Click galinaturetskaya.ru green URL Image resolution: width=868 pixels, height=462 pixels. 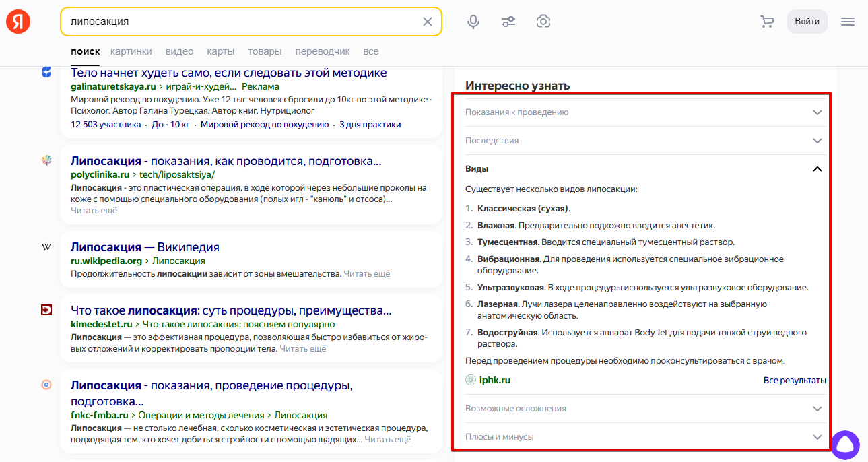pyautogui.click(x=113, y=87)
